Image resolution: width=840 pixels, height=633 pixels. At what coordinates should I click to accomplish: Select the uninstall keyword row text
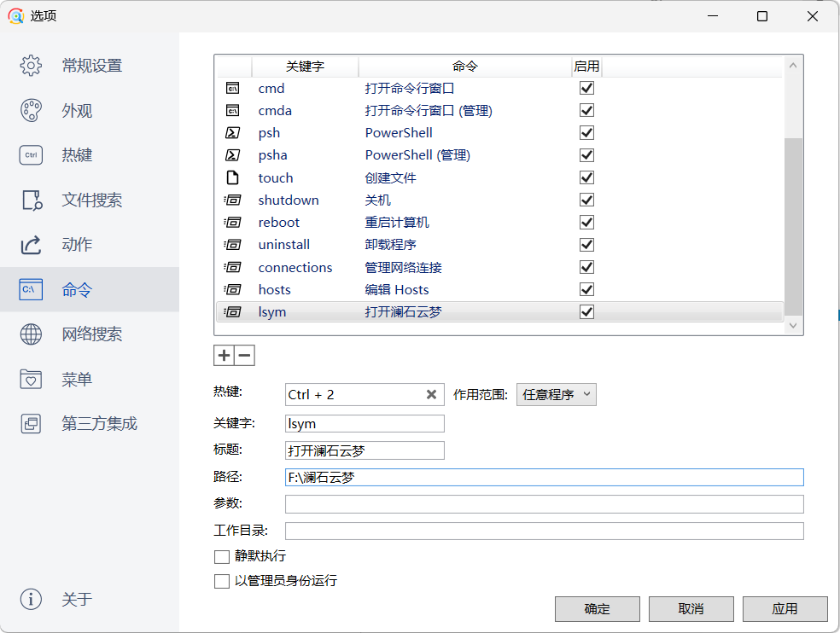pyautogui.click(x=284, y=245)
